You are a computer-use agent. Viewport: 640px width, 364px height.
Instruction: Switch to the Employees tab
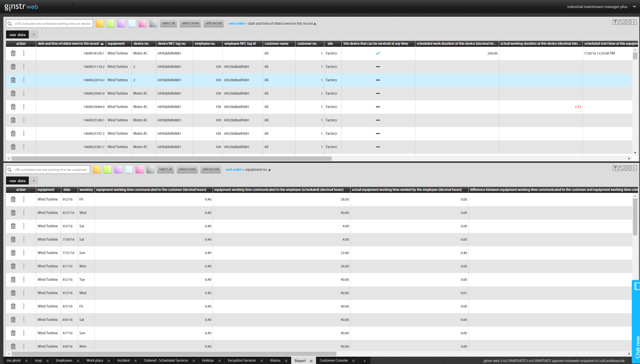[x=64, y=361]
